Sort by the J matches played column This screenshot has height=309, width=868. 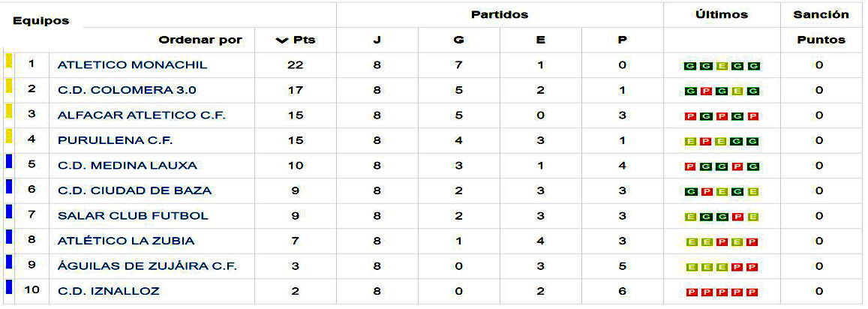coord(377,40)
